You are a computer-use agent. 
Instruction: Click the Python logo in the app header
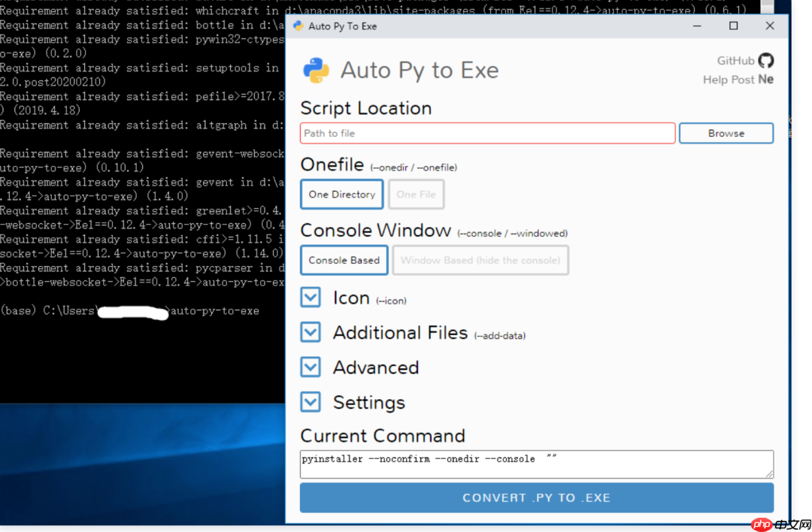coord(316,69)
